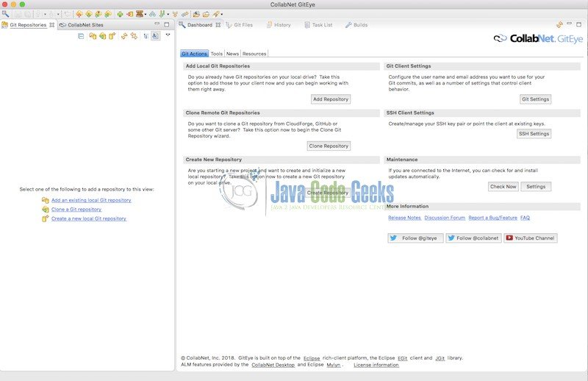This screenshot has height=381, width=588.
Task: Toggle the highlighted display option in view toolbar
Action: [x=155, y=36]
